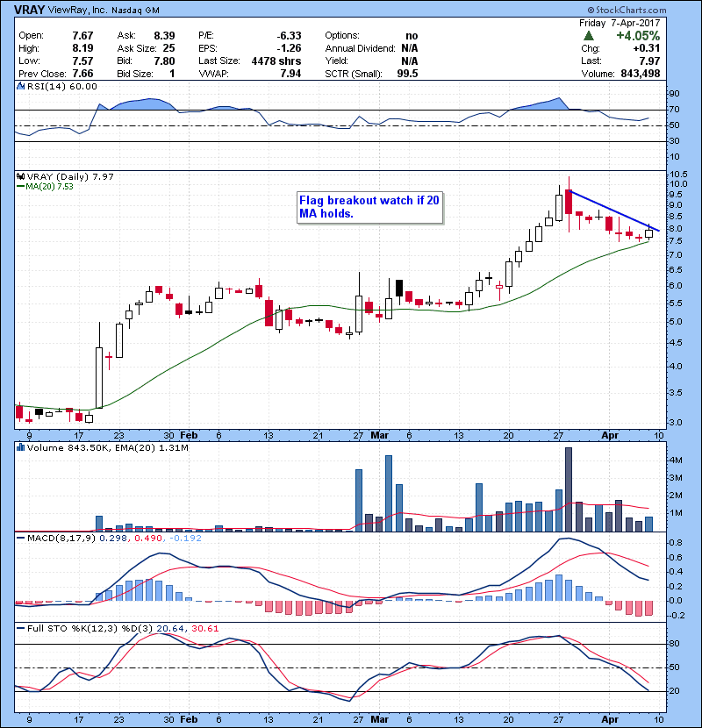This screenshot has height=728, width=702.
Task: Click the 'RSI(14) 60.00' label
Action: pyautogui.click(x=62, y=86)
